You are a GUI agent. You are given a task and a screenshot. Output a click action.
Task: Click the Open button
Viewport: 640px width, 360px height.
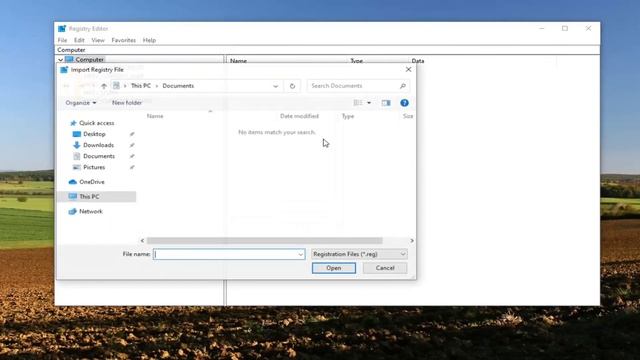(333, 268)
